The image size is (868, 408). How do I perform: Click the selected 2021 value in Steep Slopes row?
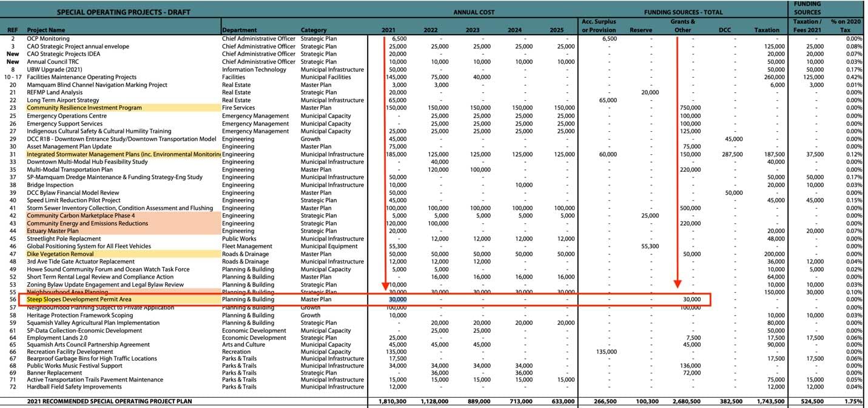coord(397,300)
